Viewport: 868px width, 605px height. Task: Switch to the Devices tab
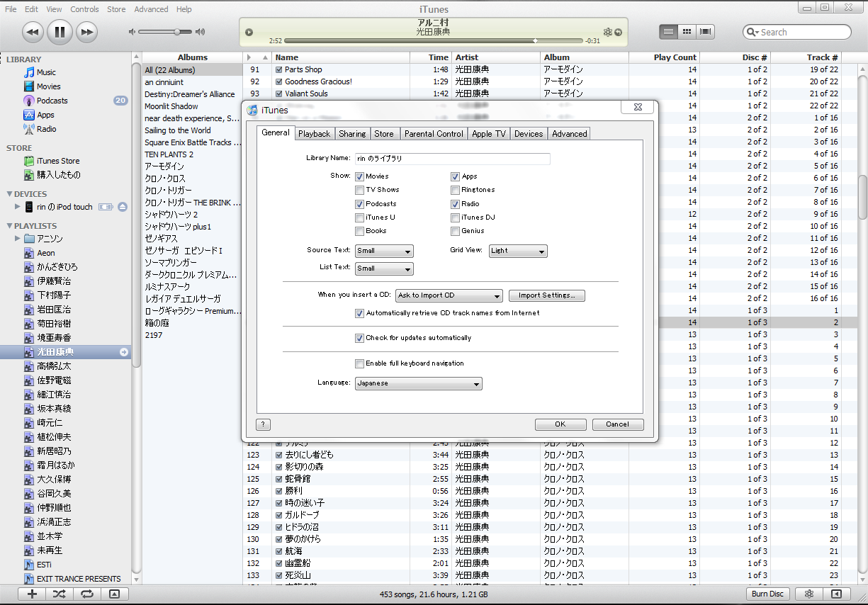coord(529,134)
